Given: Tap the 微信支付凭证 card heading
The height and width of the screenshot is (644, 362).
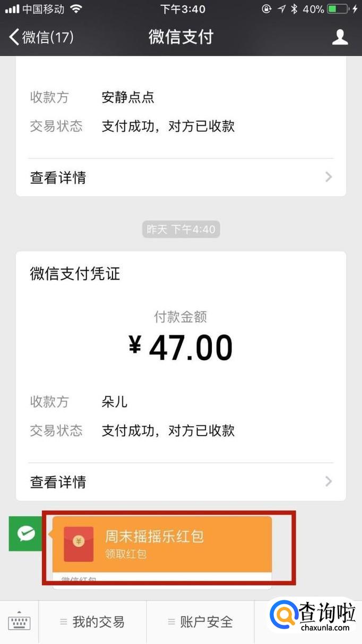Looking at the screenshot, I should click(x=75, y=274).
